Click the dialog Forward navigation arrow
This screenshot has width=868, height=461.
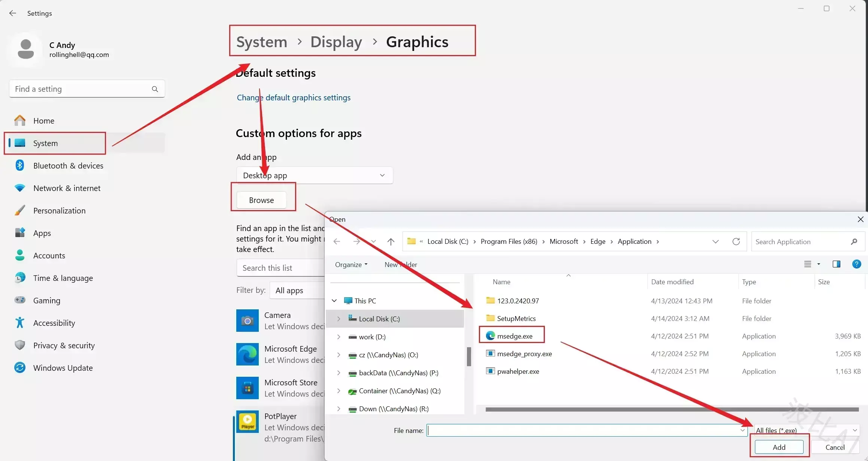pos(356,242)
